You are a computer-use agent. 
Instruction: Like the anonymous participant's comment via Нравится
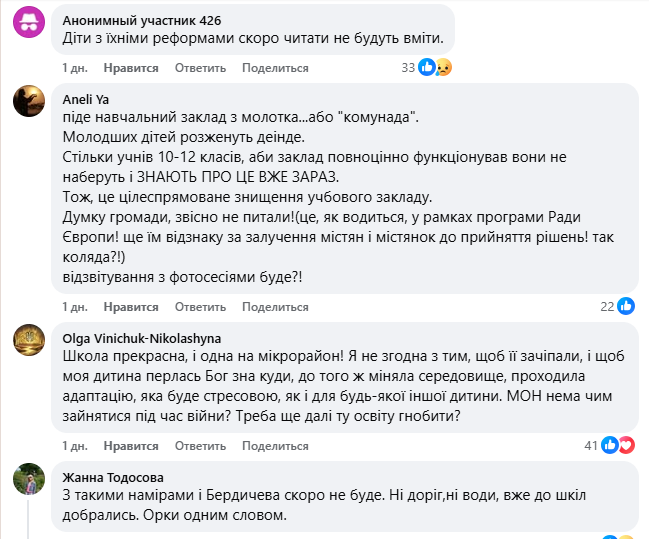(x=131, y=68)
